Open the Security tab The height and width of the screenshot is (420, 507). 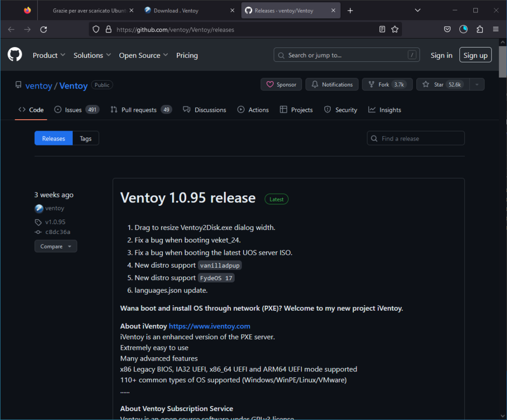341,110
